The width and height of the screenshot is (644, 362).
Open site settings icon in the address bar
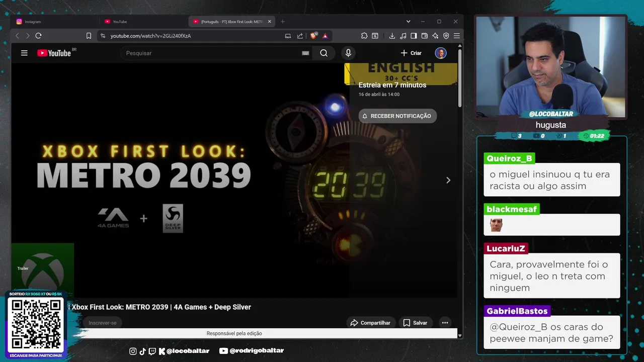point(103,36)
